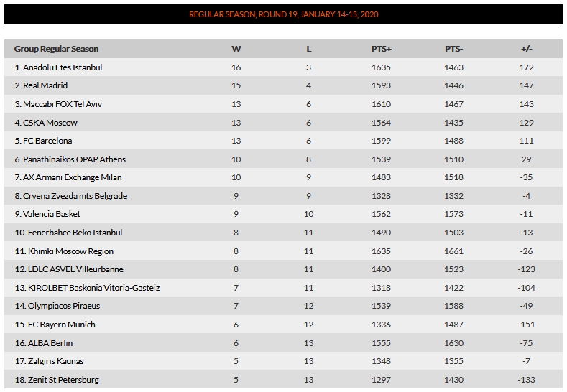Image resolution: width=567 pixels, height=392 pixels.
Task: Click AX Armani Exchange Milan
Action: [68, 177]
